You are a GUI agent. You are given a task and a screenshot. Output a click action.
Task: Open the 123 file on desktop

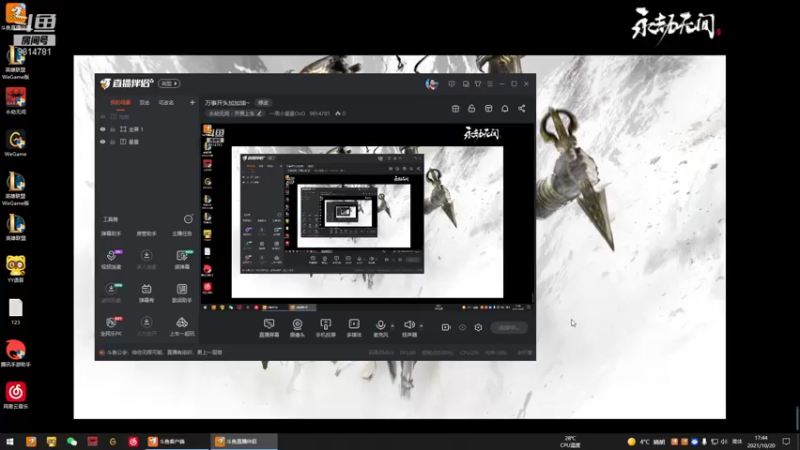pos(15,312)
